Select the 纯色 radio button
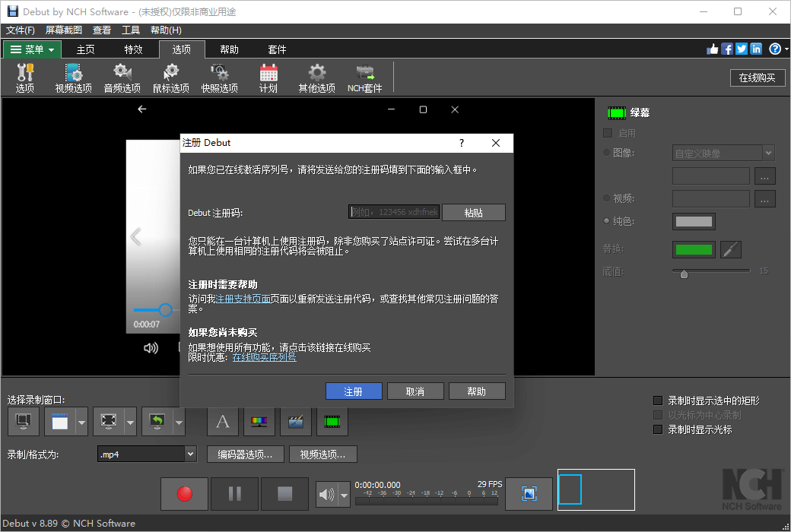This screenshot has width=791, height=532. 607,221
